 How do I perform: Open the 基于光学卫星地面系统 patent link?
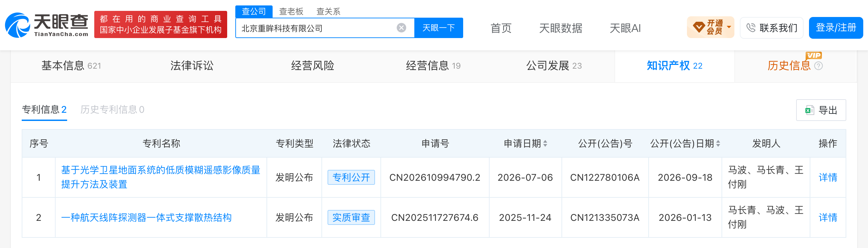161,177
